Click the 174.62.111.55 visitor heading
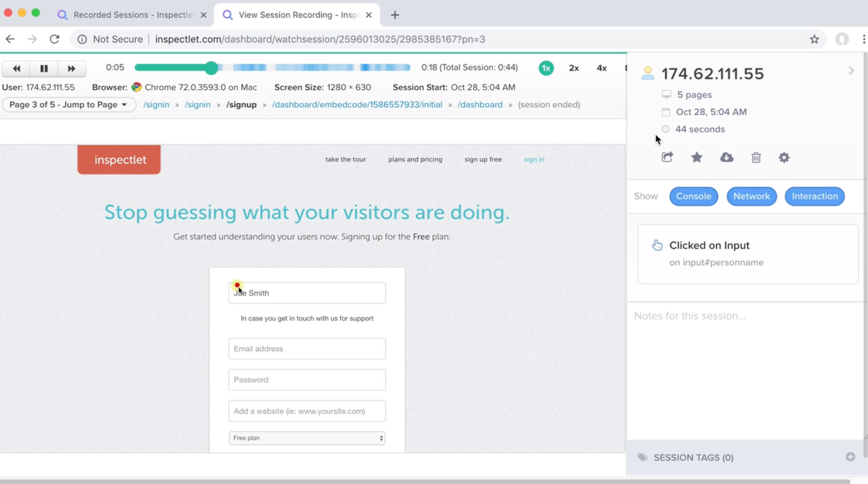Image resolution: width=868 pixels, height=484 pixels. [712, 74]
